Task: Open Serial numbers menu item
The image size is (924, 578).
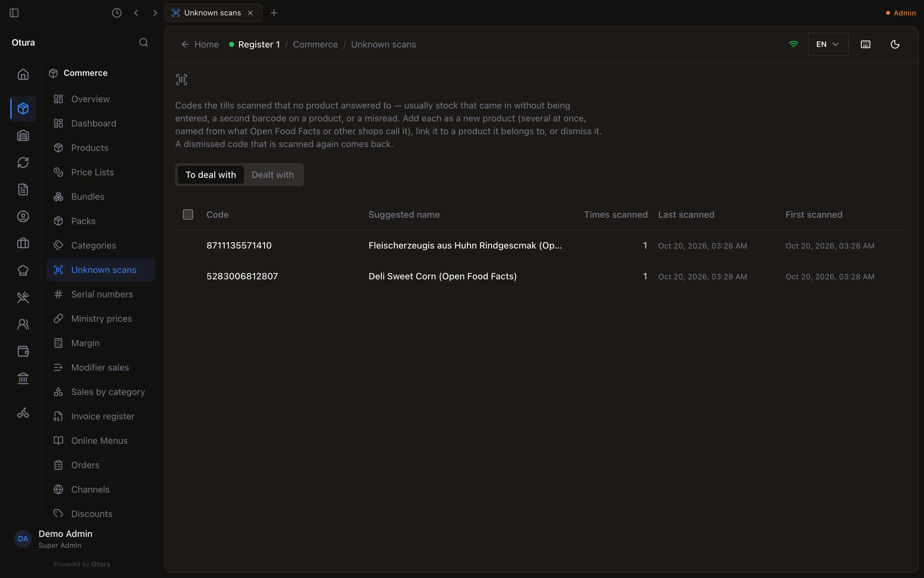Action: click(x=101, y=294)
